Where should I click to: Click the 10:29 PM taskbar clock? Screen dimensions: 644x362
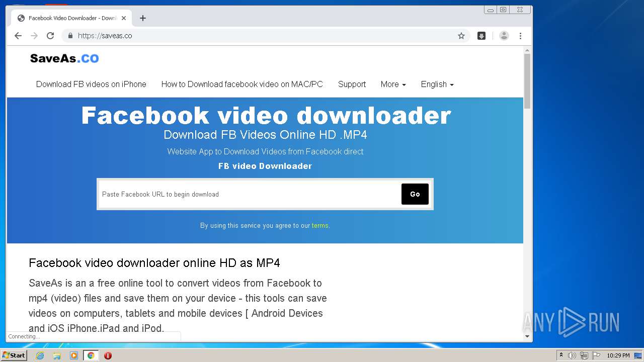pyautogui.click(x=618, y=355)
